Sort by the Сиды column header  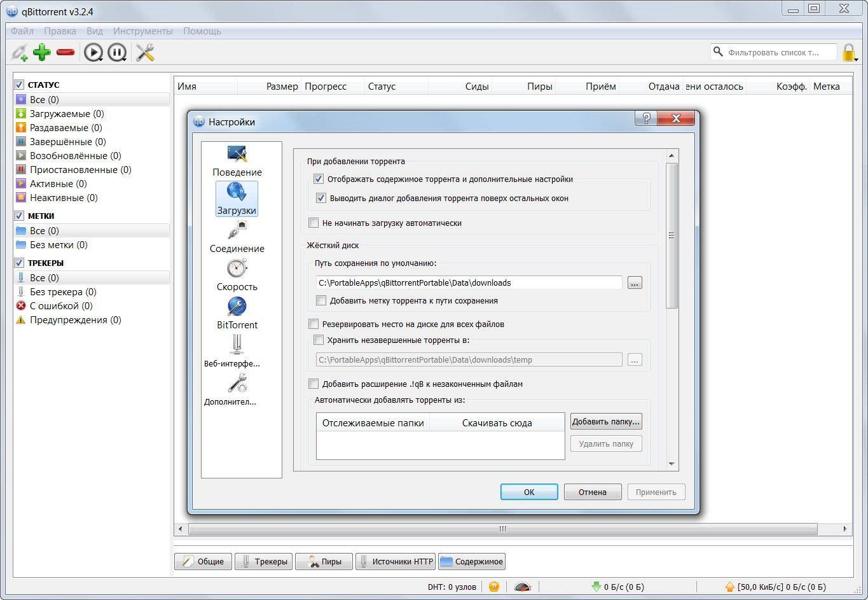pos(460,87)
